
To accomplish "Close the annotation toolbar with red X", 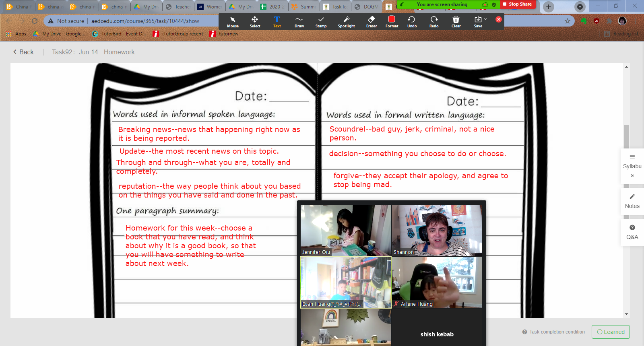I will coord(499,19).
